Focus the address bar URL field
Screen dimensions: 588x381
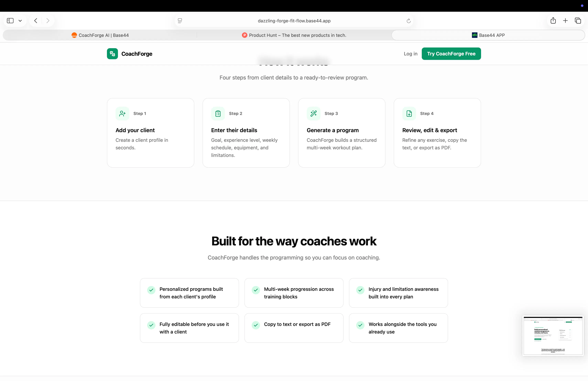(294, 21)
